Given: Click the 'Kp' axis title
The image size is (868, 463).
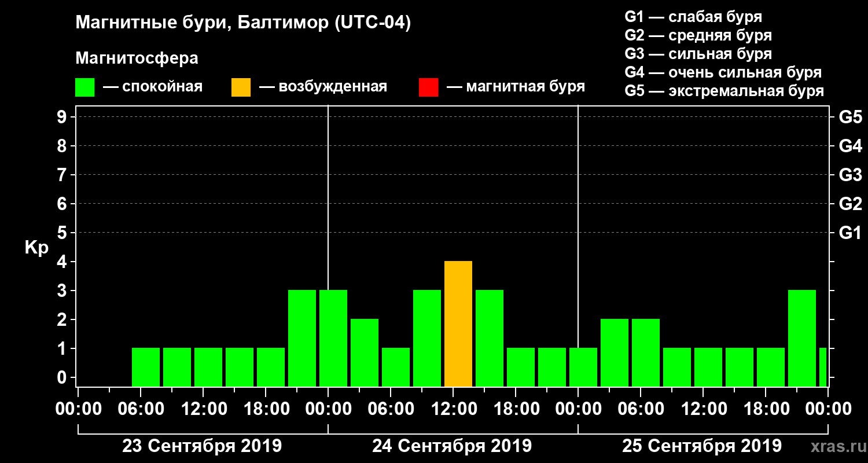Looking at the screenshot, I should point(36,248).
